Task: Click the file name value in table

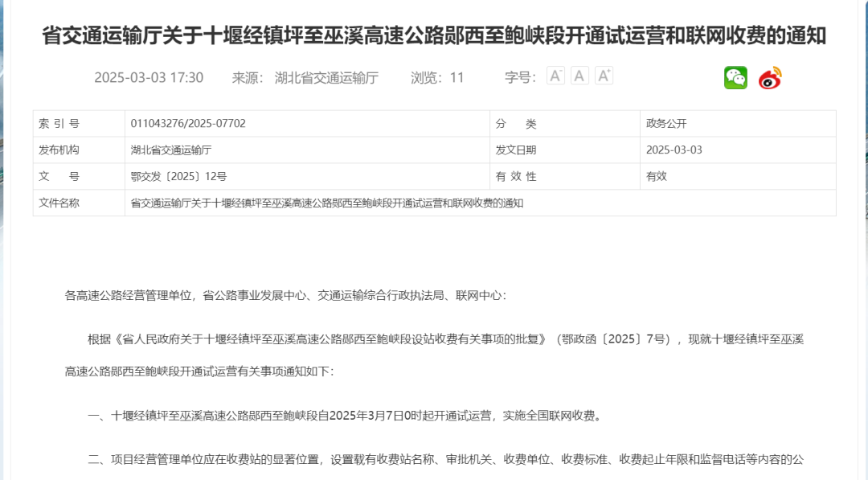Action: [x=327, y=203]
